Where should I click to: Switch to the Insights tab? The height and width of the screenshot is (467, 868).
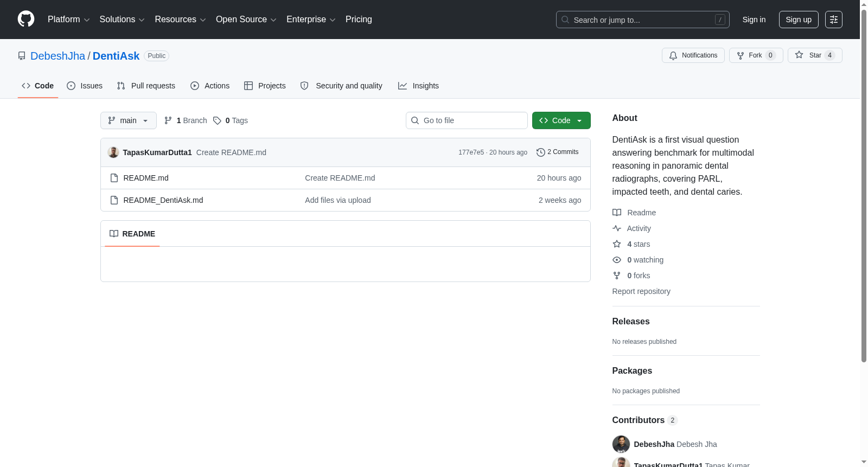418,86
